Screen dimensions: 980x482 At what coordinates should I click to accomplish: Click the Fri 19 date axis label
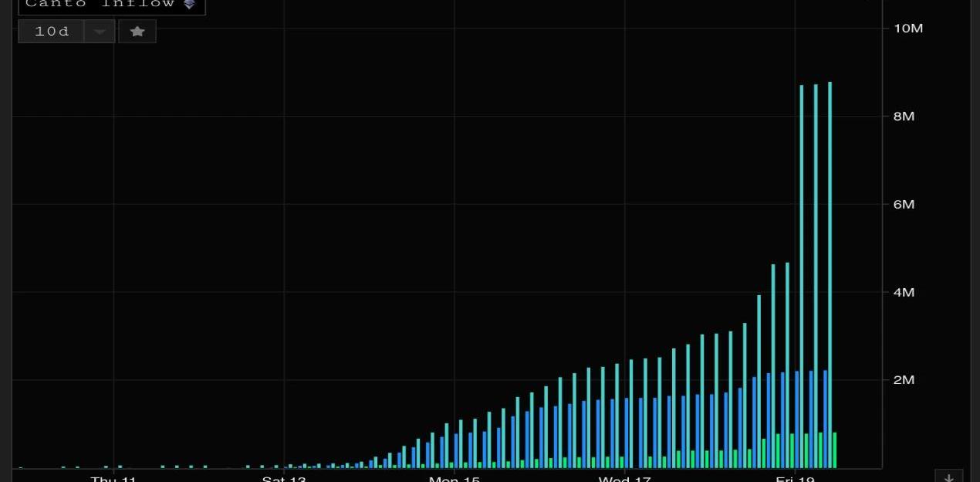(x=794, y=479)
